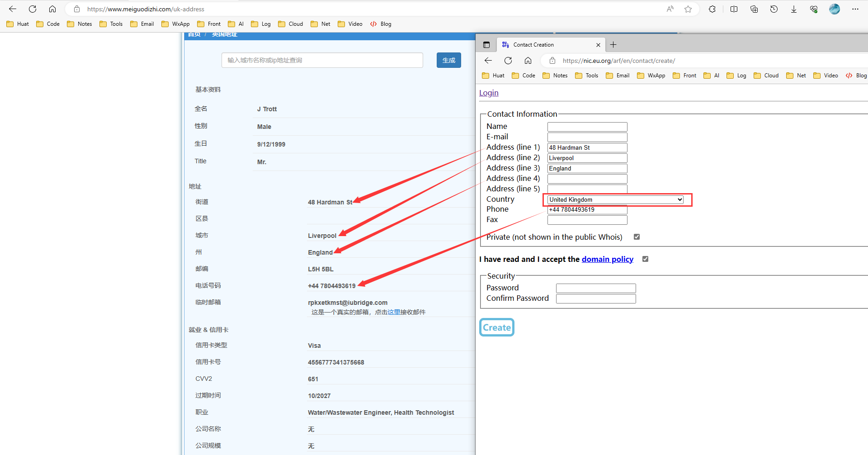Click the favorites star in address bar

coord(688,9)
